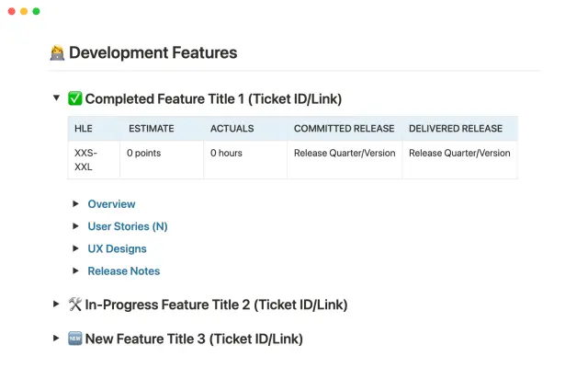Expand New Feature Title 3 toggle arrow
The height and width of the screenshot is (368, 588).
56,338
